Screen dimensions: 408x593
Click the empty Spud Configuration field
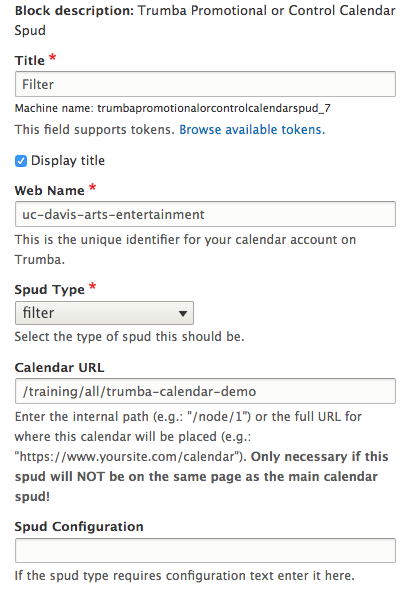pos(205,550)
